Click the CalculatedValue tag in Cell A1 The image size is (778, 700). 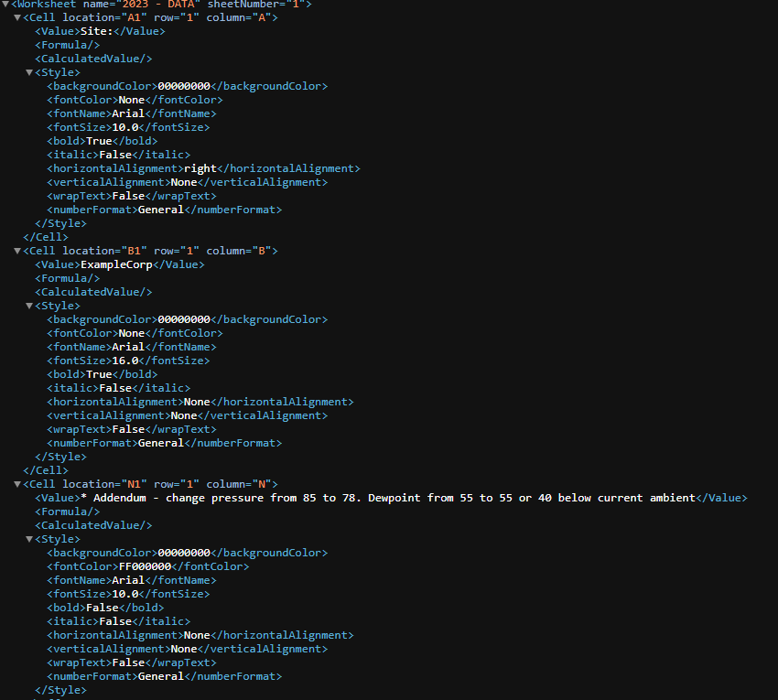pyautogui.click(x=93, y=59)
